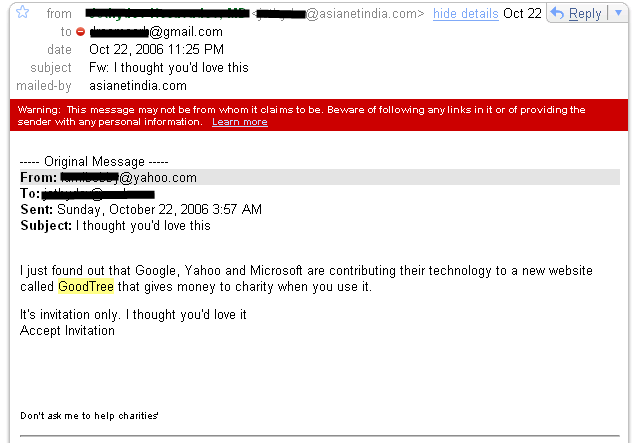
Task: Click the hide details link
Action: tap(466, 14)
